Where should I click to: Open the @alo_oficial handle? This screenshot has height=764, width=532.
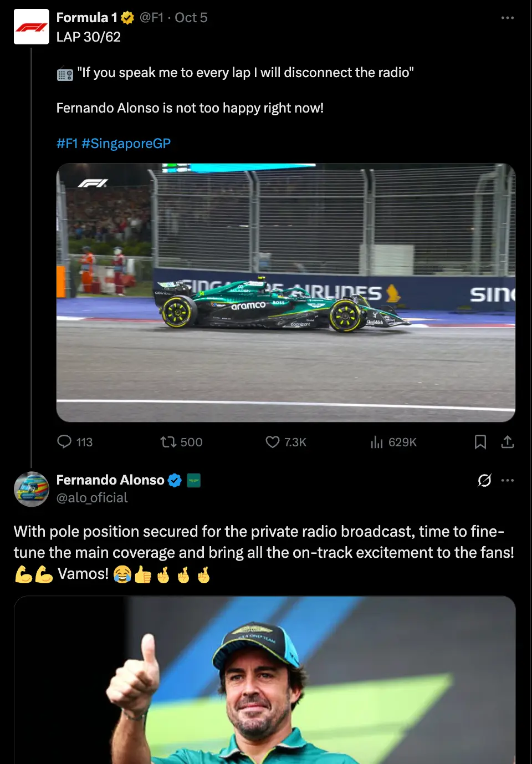coord(92,498)
